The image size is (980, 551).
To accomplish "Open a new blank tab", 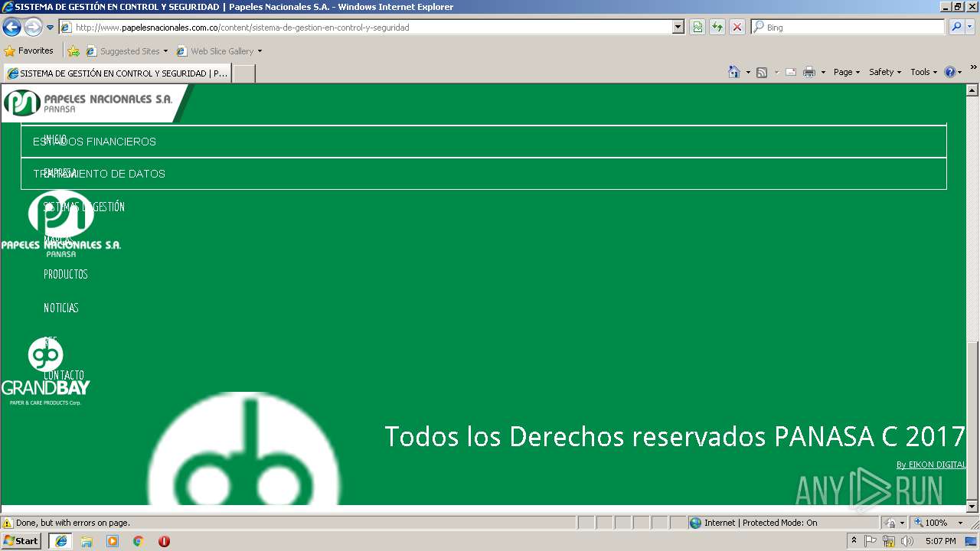I will (x=244, y=73).
